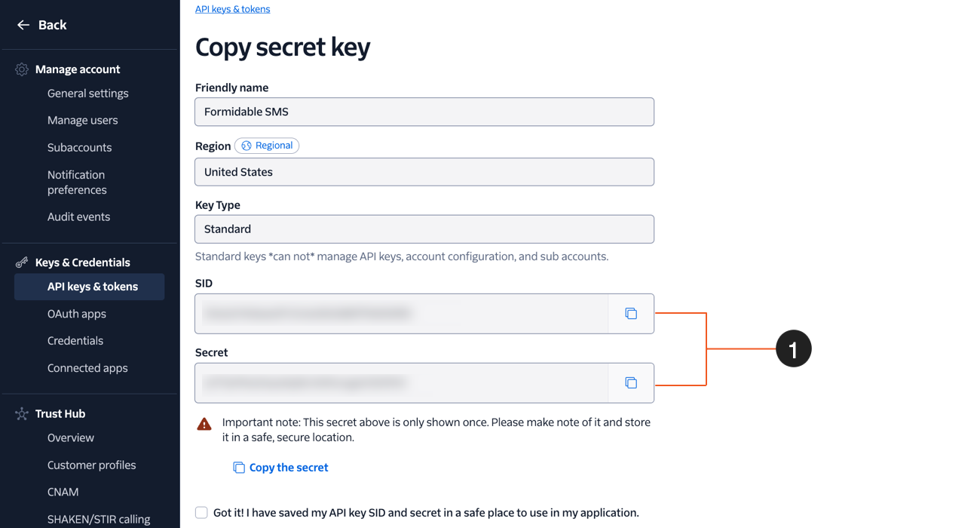Open Audit events page
Viewport: 980px width, 528px height.
click(78, 216)
